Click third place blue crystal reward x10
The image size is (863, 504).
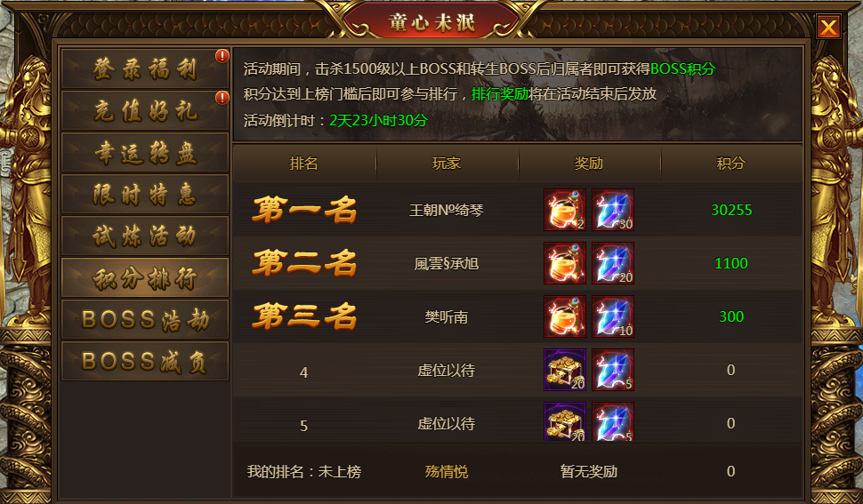pyautogui.click(x=613, y=316)
